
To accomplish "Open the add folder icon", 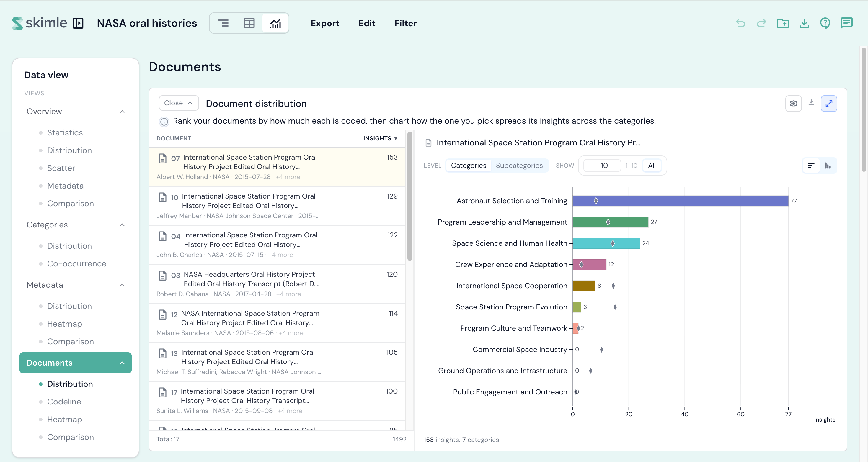I will 783,23.
